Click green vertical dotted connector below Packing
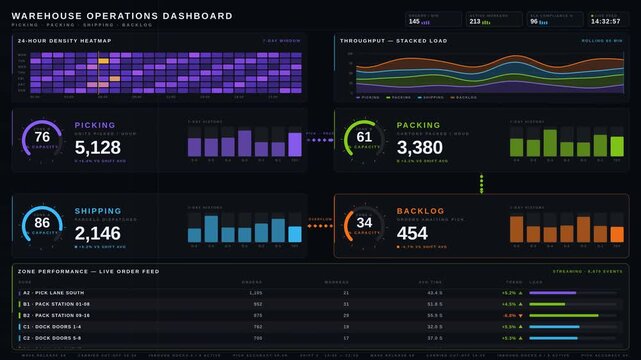This screenshot has height=360, width=641. click(481, 183)
